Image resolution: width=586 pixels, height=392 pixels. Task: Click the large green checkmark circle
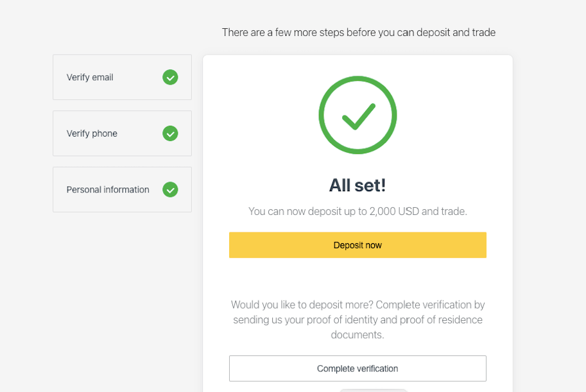(358, 115)
